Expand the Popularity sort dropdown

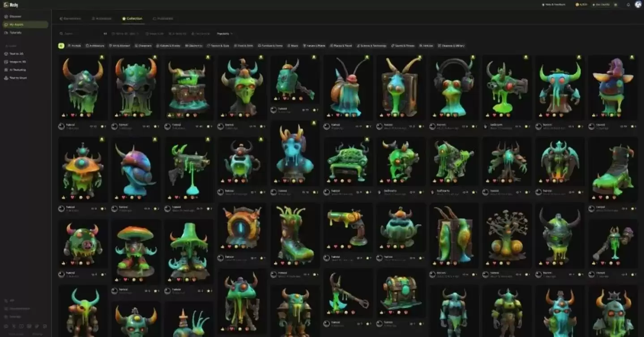[225, 34]
